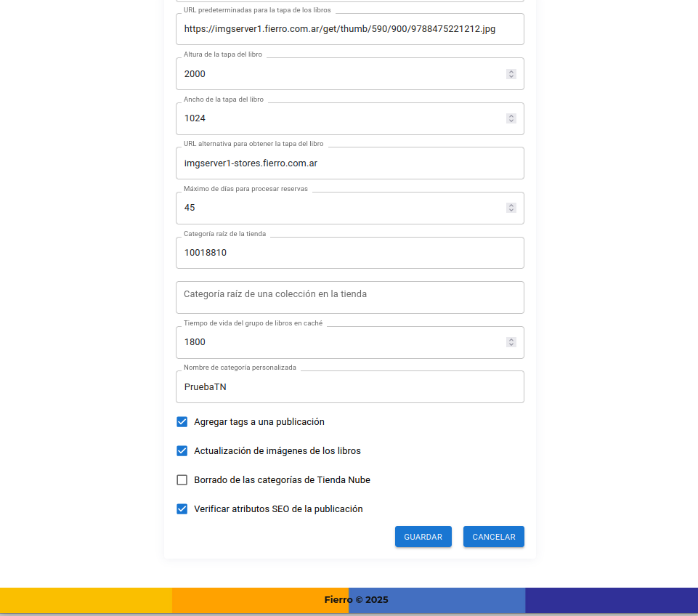Enable Borrado de las categorías de Tienda Nube
The width and height of the screenshot is (698, 616).
pos(182,480)
